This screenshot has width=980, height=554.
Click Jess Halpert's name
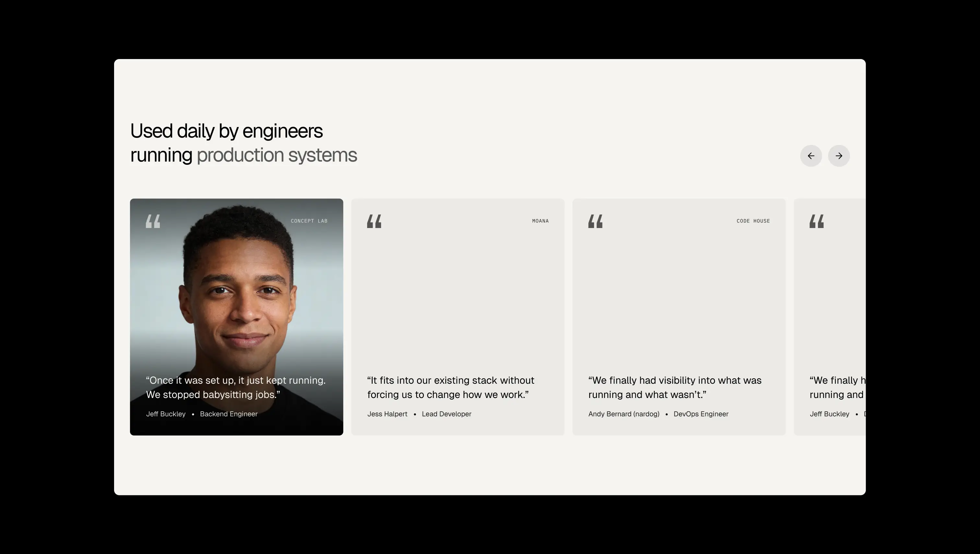coord(387,414)
